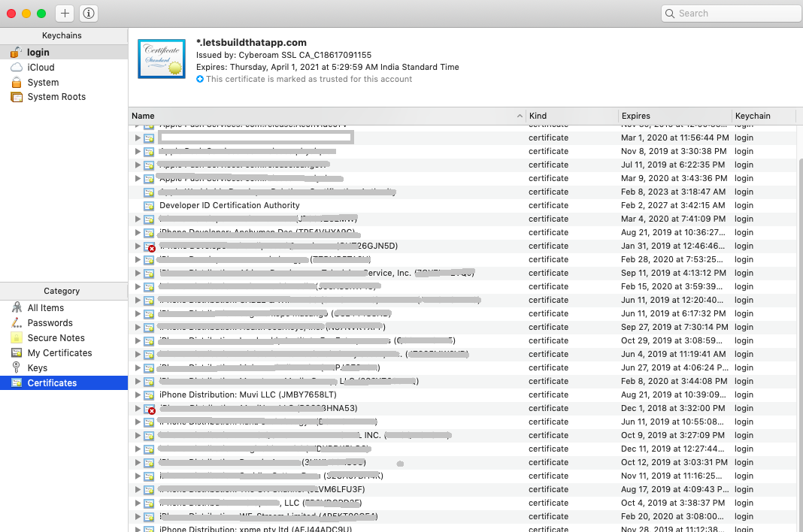
Task: Select the row ending in 26GJN5D)
Action: pos(462,246)
